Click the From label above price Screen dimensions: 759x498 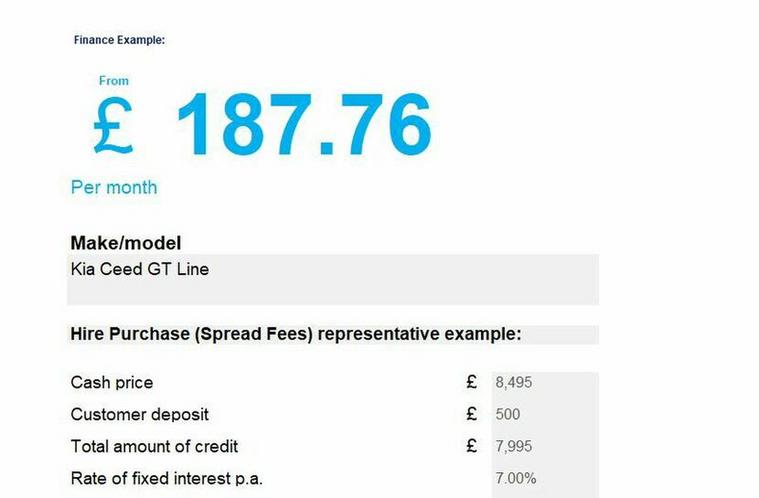click(x=114, y=81)
